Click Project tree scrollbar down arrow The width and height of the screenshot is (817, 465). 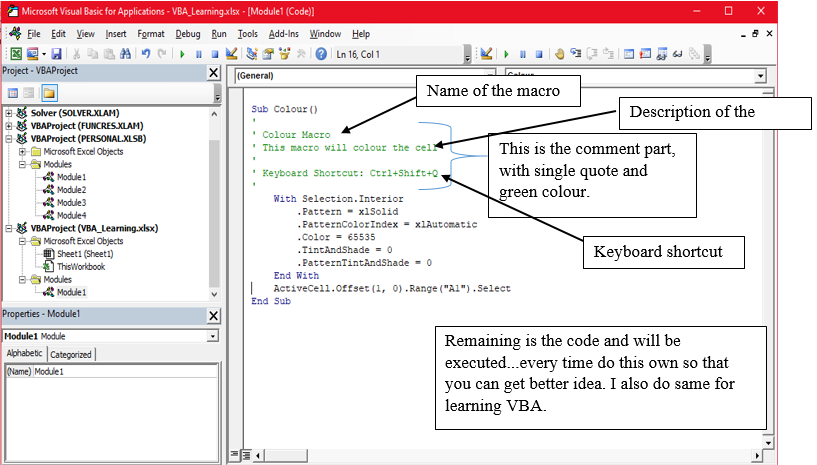(x=214, y=295)
